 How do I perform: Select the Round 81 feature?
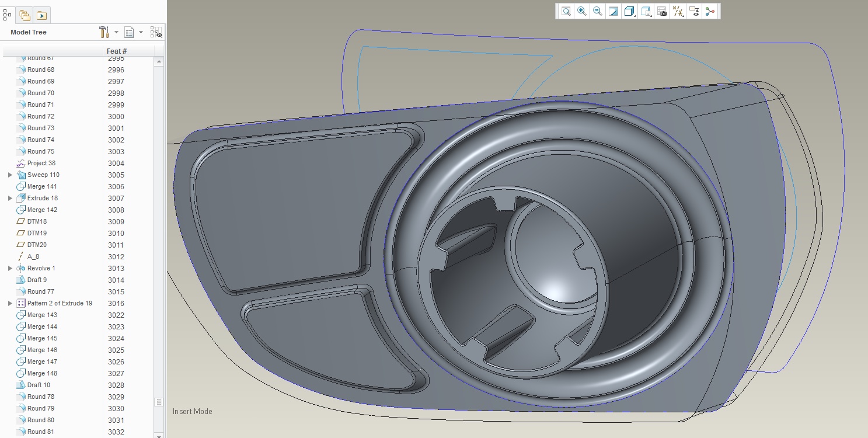(x=41, y=432)
